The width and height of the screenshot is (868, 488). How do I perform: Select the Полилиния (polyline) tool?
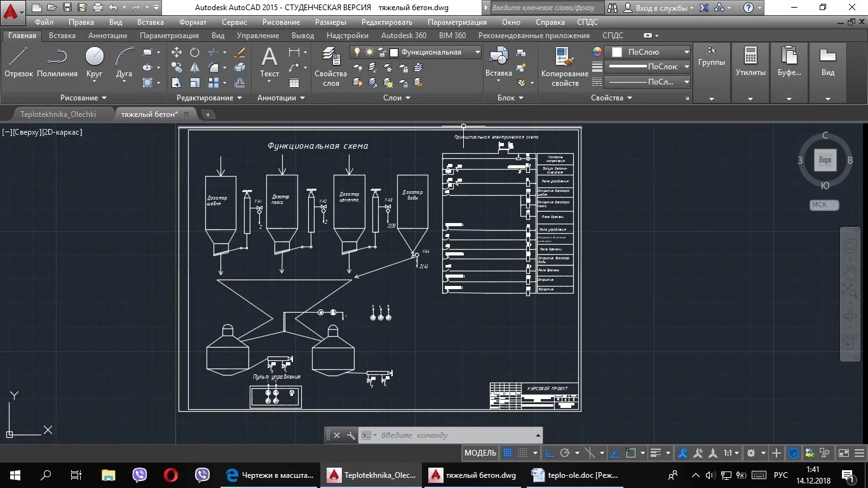point(57,62)
